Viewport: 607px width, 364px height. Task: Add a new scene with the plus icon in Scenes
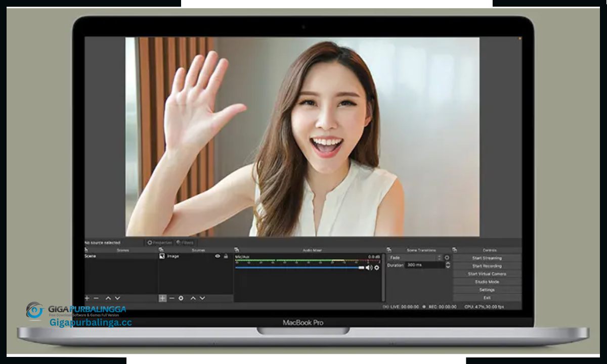(x=87, y=298)
